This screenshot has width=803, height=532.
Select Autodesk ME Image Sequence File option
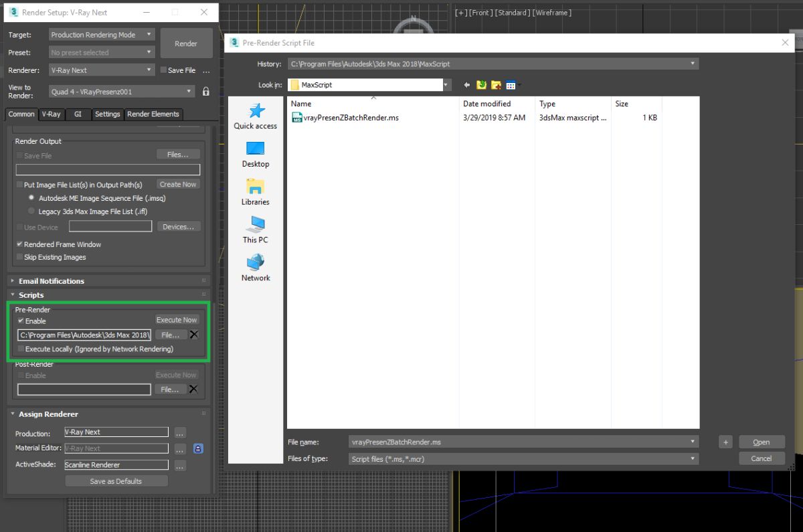coord(31,198)
